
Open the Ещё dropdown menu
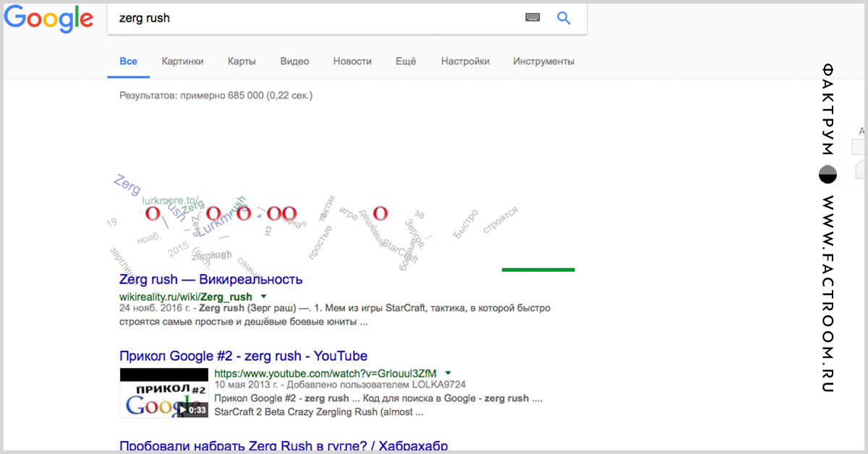406,61
